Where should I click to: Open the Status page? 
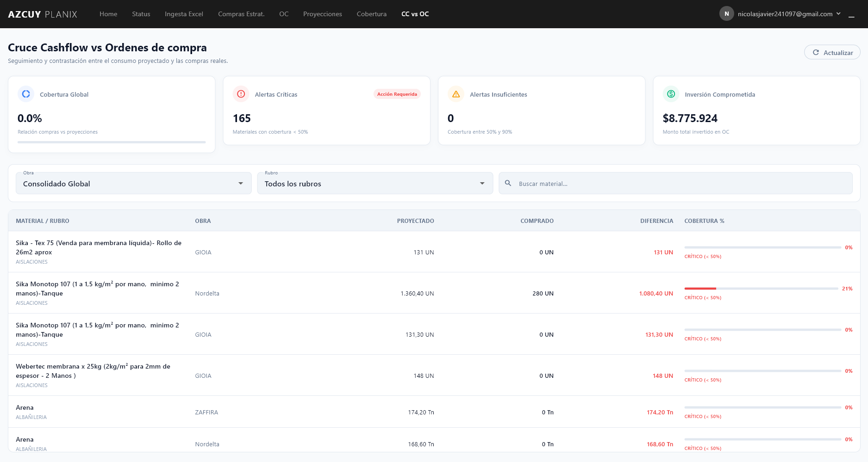141,14
